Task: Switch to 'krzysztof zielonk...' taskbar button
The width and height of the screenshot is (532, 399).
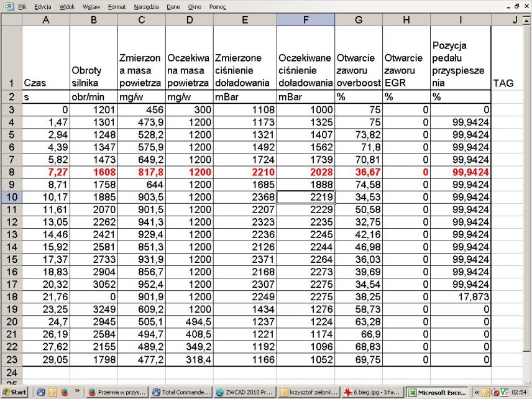Action: (x=309, y=392)
